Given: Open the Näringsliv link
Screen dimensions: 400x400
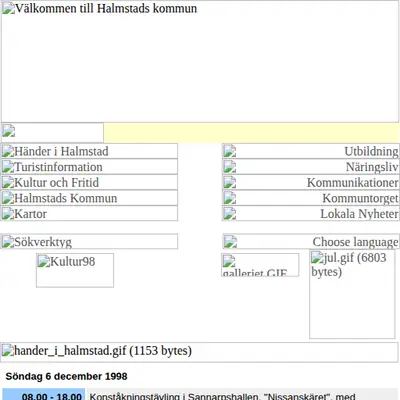Looking at the screenshot, I should (x=311, y=167).
